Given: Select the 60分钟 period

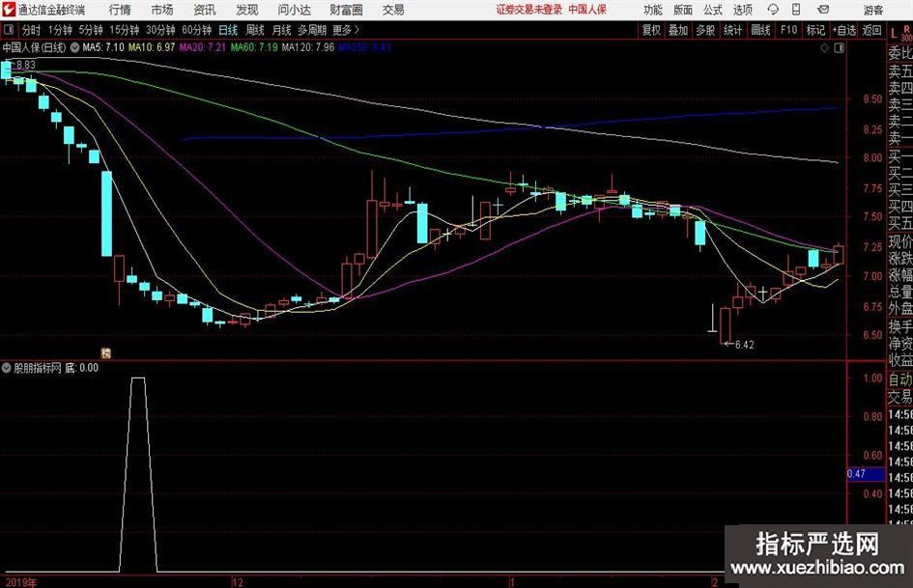Looking at the screenshot, I should point(197,30).
